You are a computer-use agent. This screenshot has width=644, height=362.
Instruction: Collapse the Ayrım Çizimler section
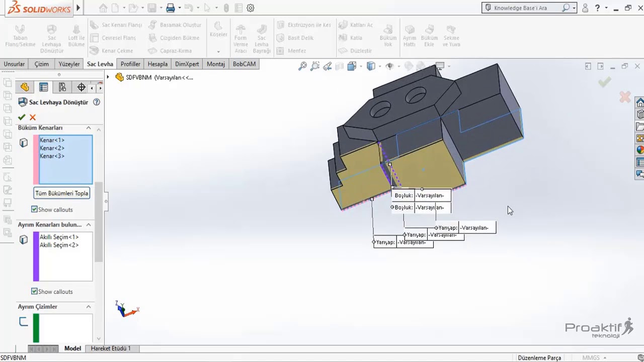[x=89, y=307]
